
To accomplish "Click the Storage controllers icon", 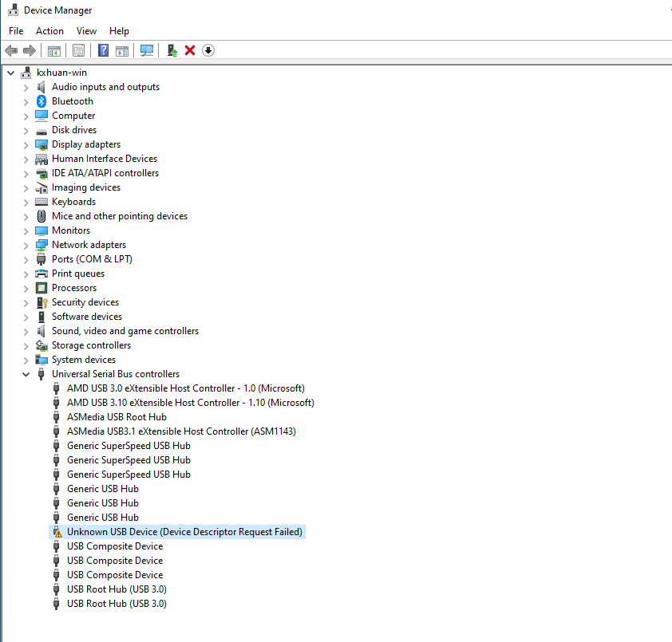I will 42,345.
